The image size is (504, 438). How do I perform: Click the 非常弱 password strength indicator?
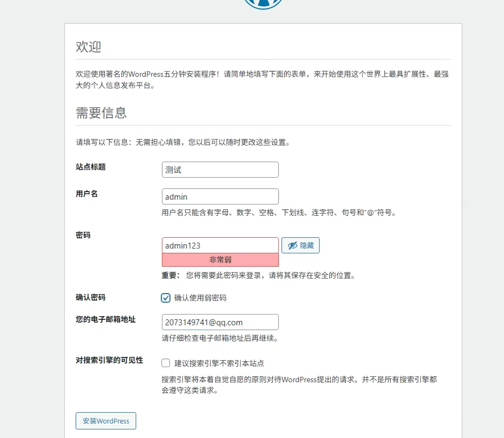point(220,260)
